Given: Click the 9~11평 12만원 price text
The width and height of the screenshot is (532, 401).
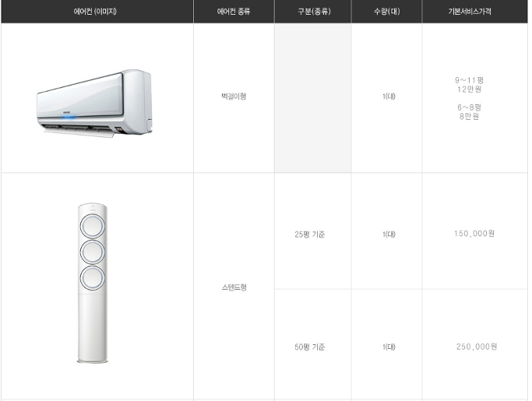Looking at the screenshot, I should 469,85.
